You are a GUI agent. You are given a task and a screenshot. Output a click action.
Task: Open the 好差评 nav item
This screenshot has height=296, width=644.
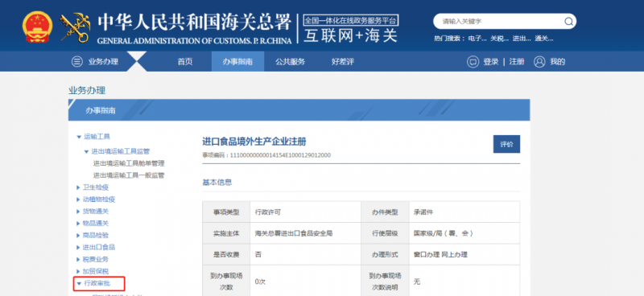pos(343,62)
